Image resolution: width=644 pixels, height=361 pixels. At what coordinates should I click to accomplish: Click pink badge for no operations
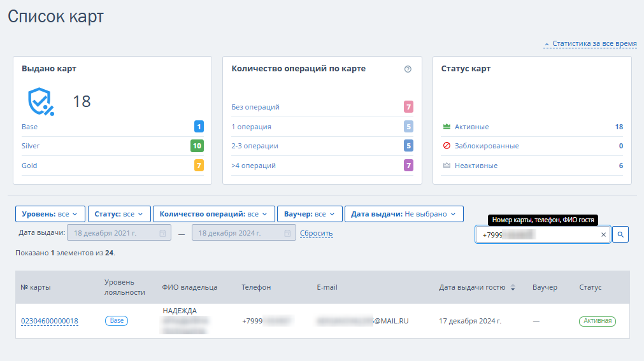(x=408, y=107)
